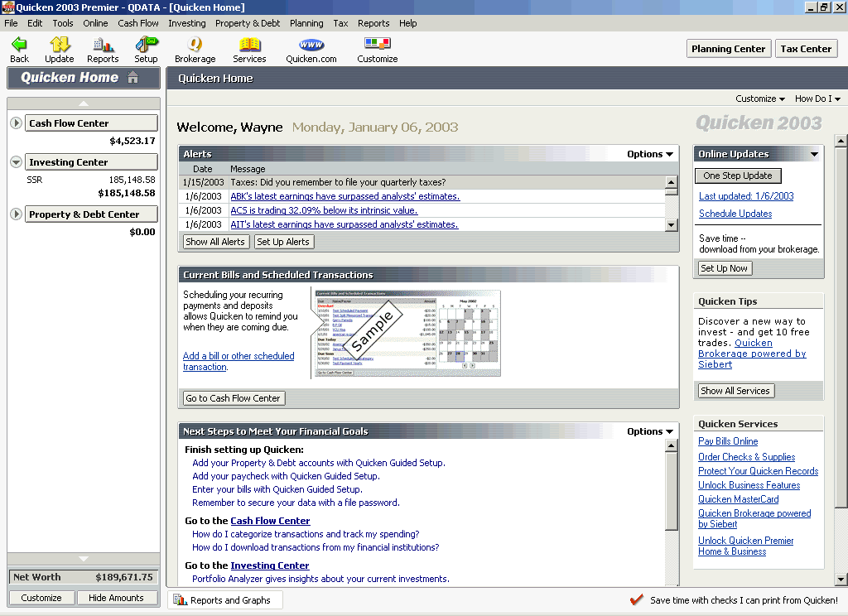Open ACS trading below intrinsic value link
This screenshot has height=616, width=848.
pyautogui.click(x=324, y=210)
